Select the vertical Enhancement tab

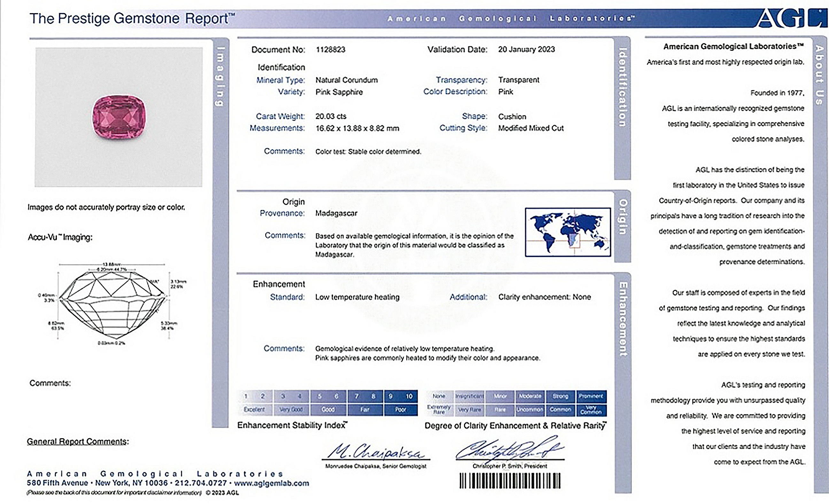pyautogui.click(x=623, y=319)
